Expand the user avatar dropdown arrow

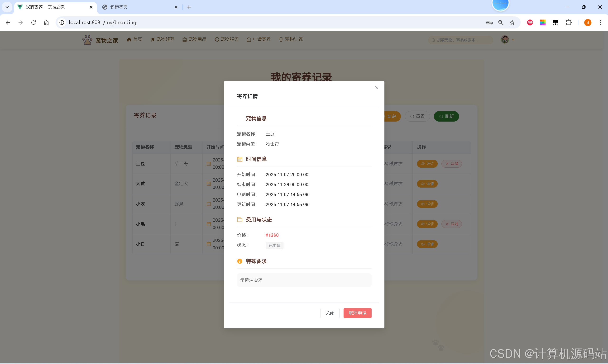[513, 39]
